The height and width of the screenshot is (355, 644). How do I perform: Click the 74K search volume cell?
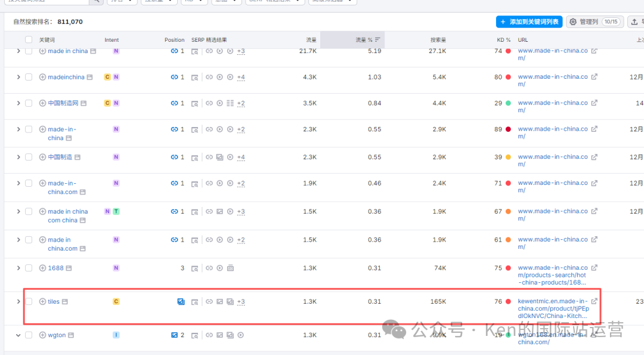click(x=440, y=268)
